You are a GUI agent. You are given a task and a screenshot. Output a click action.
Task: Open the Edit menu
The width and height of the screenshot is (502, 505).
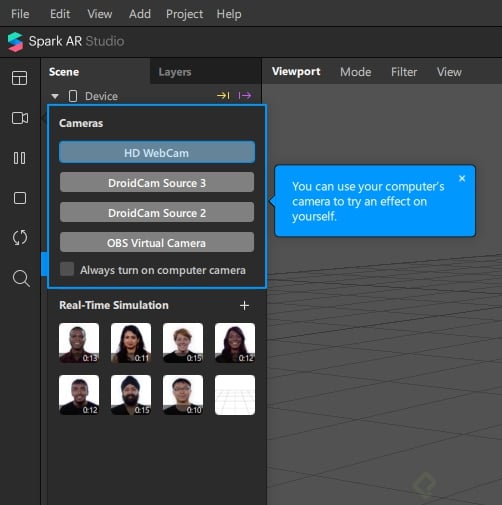point(60,14)
